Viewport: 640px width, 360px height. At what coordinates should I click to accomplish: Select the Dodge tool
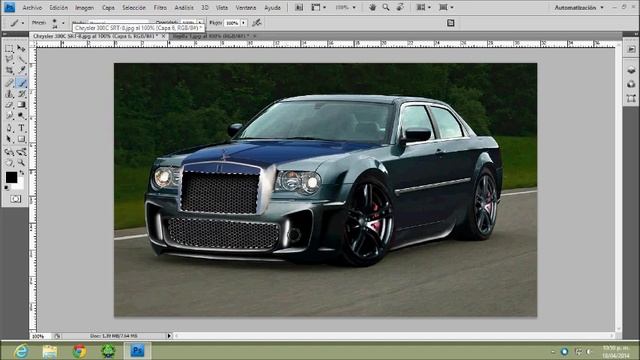tap(21, 116)
